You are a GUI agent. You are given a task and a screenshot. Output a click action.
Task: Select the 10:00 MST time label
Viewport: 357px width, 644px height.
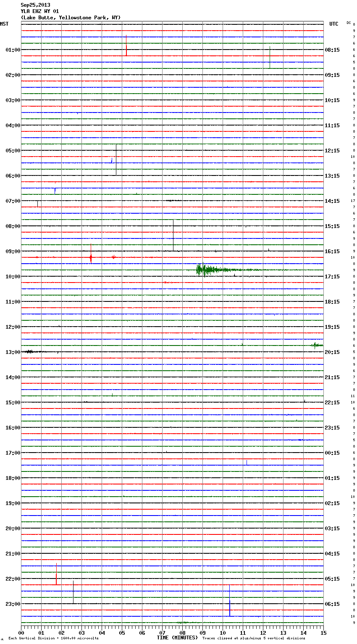click(13, 277)
